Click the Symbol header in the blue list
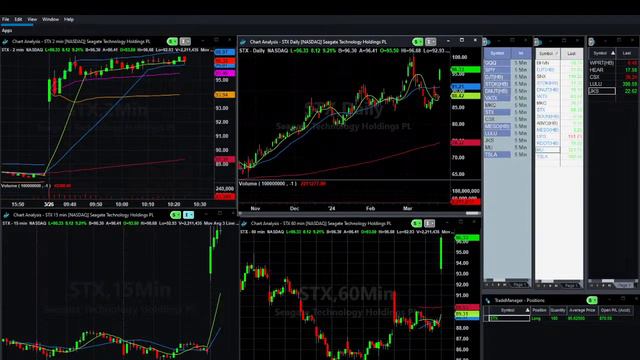The image size is (640, 360). pos(497,53)
